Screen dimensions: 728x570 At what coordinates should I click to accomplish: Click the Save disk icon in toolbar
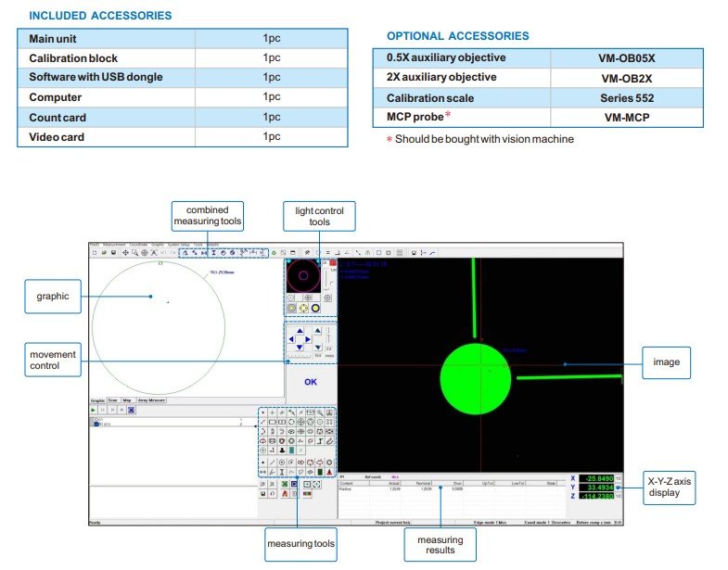tap(112, 252)
